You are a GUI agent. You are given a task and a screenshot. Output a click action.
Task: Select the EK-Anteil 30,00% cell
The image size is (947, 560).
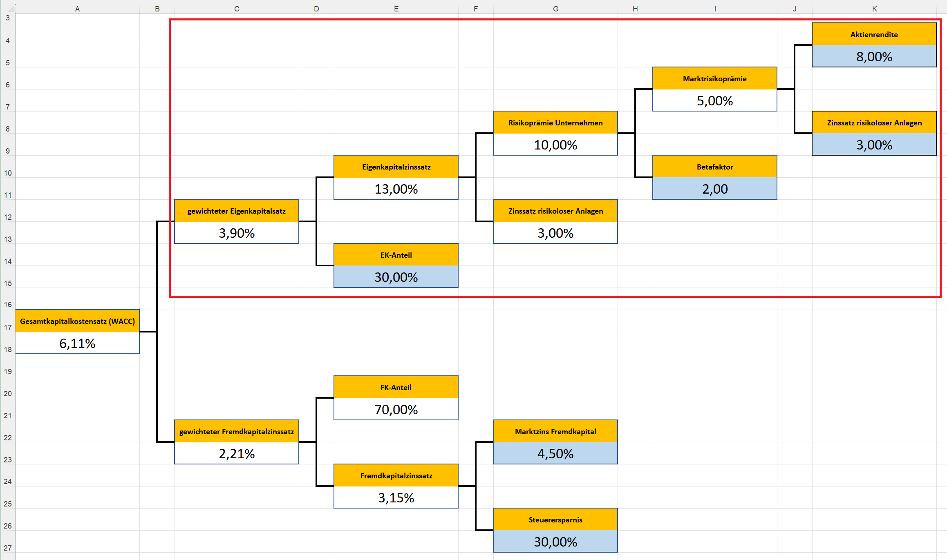(396, 277)
